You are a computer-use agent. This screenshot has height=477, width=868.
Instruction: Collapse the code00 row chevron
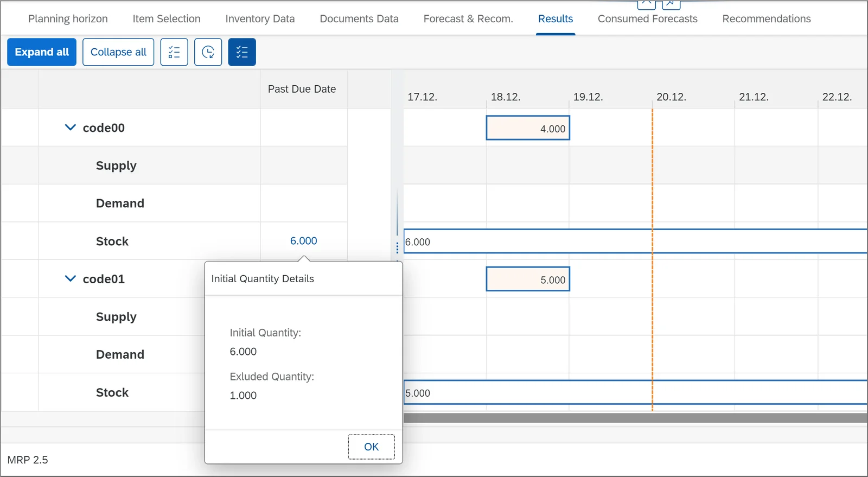(x=70, y=128)
